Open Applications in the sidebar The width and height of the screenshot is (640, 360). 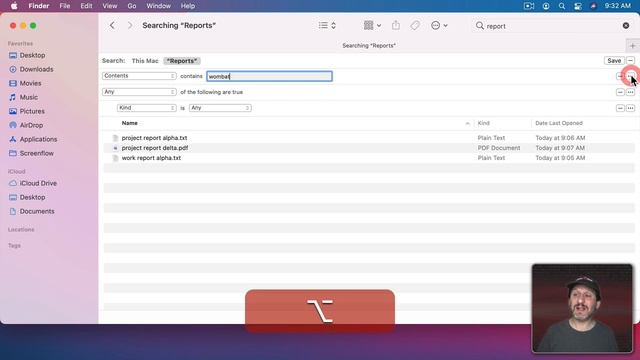[x=38, y=139]
